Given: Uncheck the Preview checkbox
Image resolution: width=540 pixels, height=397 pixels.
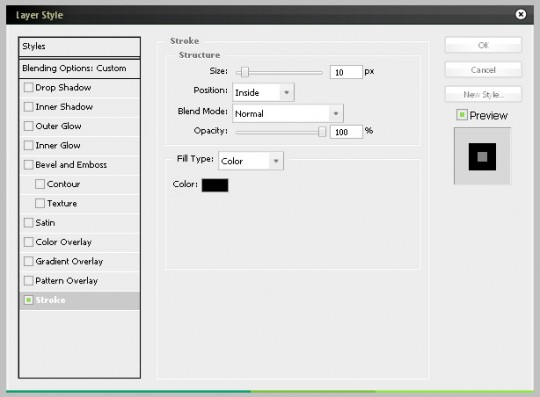Looking at the screenshot, I should click(462, 115).
